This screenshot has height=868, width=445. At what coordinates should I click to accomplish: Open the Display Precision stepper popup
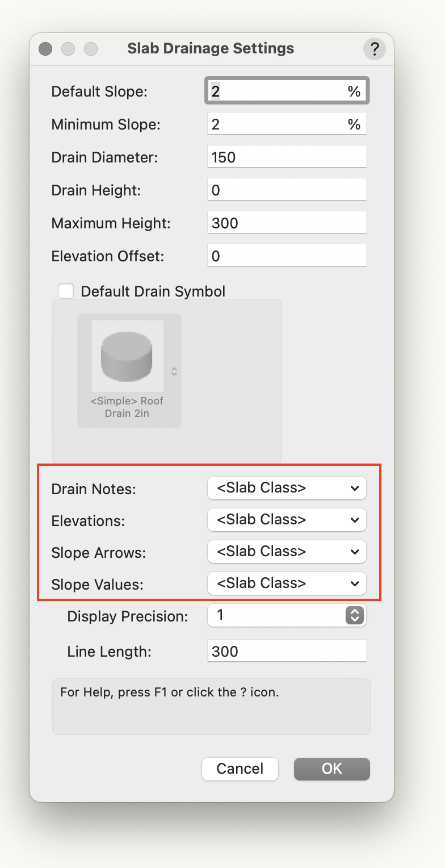point(354,616)
